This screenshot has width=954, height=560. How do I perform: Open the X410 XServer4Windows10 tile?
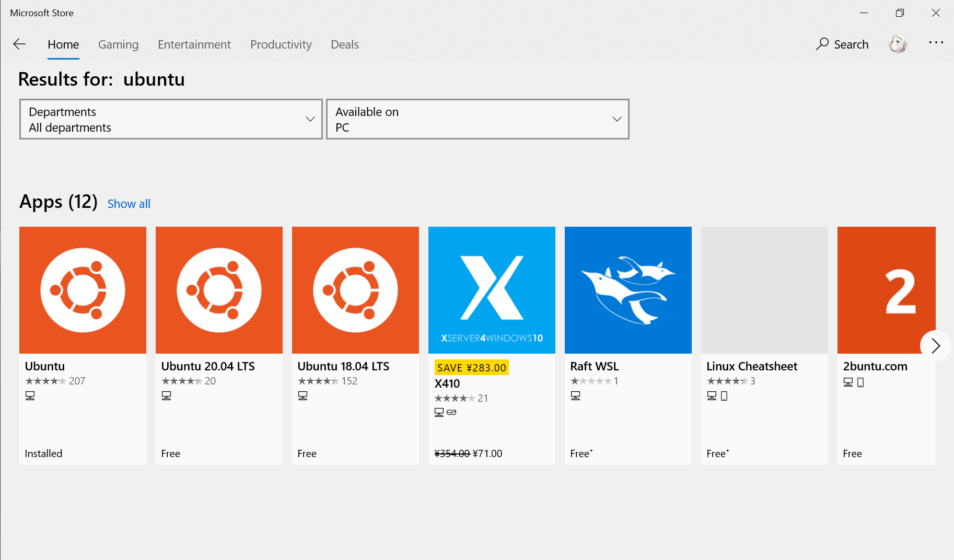(x=492, y=290)
